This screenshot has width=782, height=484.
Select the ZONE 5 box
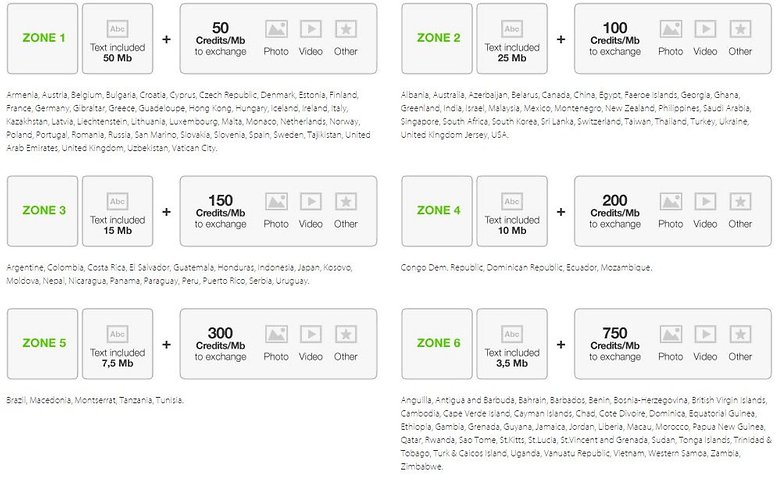tap(42, 344)
